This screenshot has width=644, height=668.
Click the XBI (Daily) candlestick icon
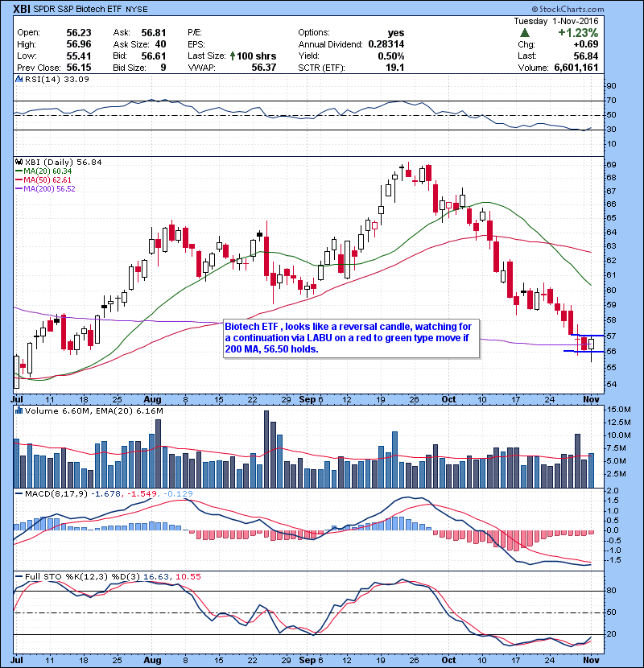coord(19,162)
